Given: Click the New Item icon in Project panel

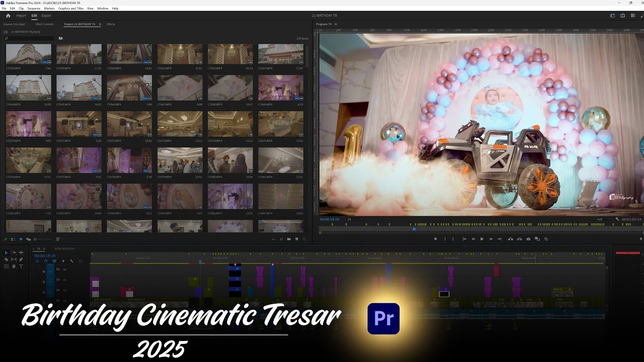Looking at the screenshot, I should coord(296,239).
